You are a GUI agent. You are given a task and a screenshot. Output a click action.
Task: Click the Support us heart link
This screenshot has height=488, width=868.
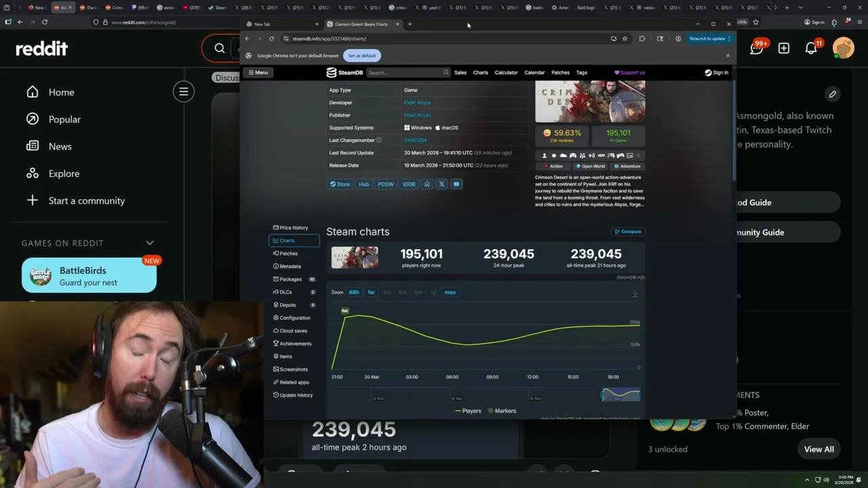coord(629,73)
